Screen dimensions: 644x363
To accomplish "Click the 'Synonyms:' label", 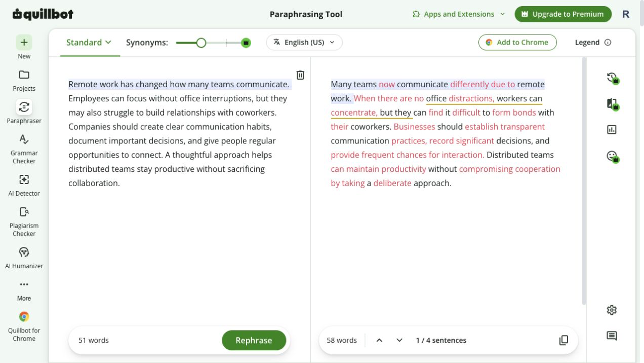I will [x=147, y=43].
